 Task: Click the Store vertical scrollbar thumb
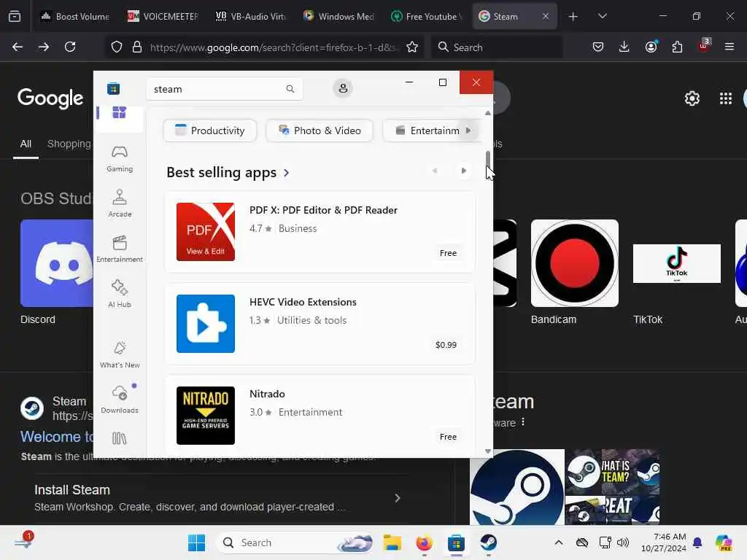(488, 160)
